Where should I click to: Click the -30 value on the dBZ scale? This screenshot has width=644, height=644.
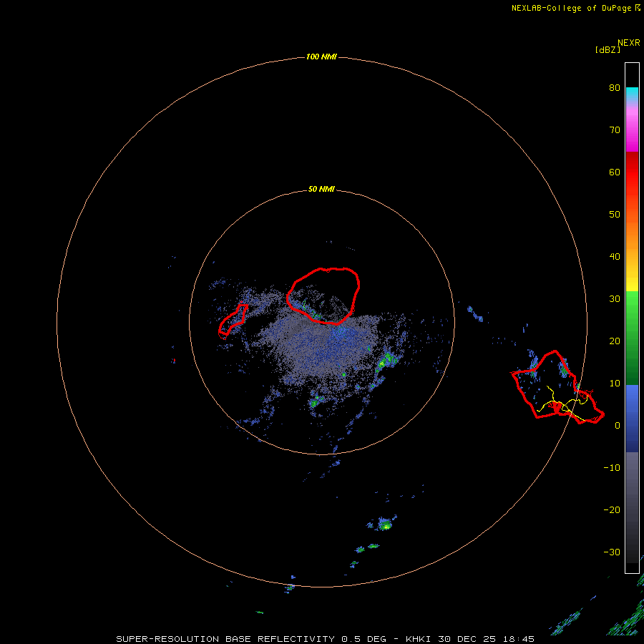(x=612, y=552)
